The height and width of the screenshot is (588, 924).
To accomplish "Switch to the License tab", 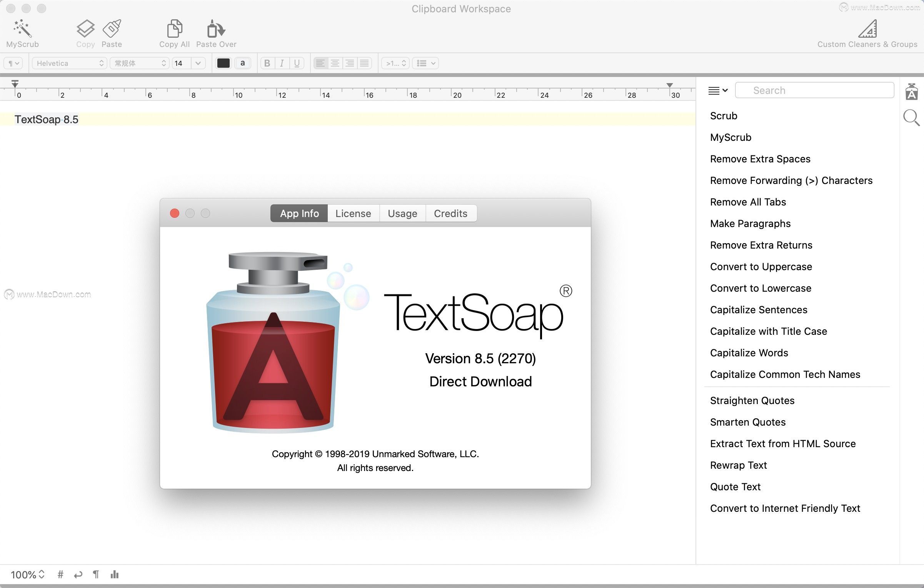I will (x=353, y=213).
